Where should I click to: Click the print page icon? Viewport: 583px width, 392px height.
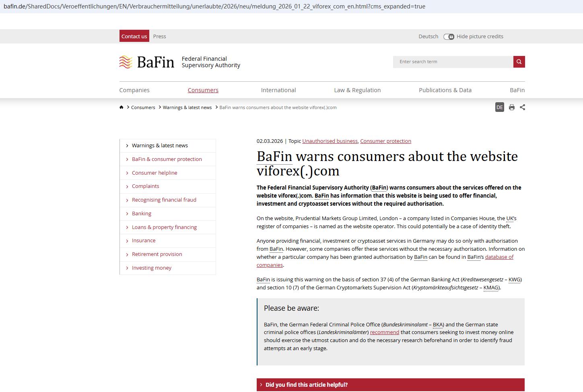click(511, 107)
